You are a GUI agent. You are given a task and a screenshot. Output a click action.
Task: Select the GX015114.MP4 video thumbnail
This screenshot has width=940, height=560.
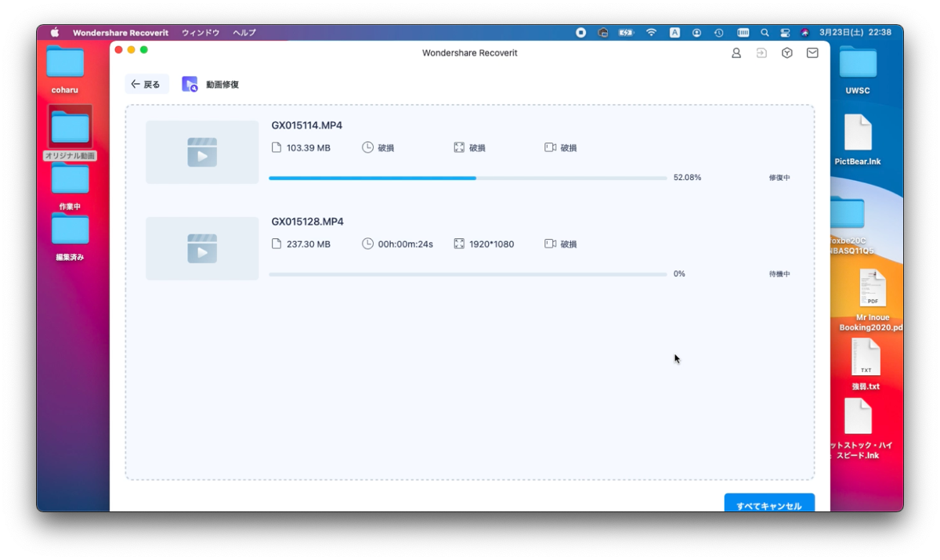pos(202,152)
